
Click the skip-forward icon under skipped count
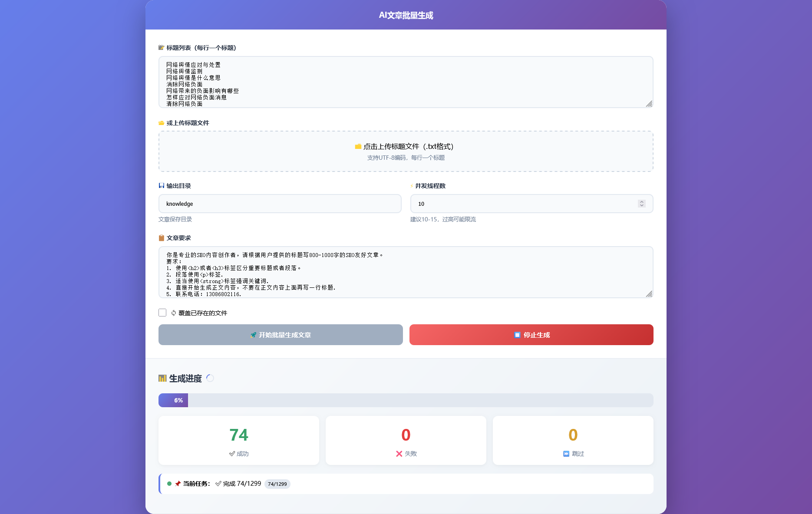pos(566,454)
